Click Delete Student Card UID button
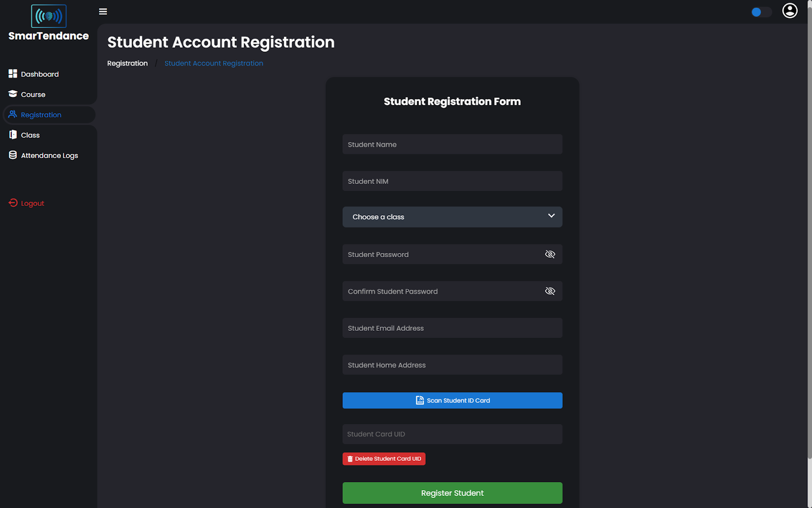812x508 pixels. (x=384, y=459)
